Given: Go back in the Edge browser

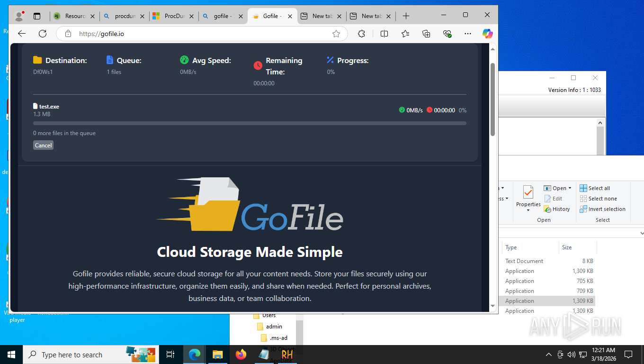Looking at the screenshot, I should click(21, 34).
